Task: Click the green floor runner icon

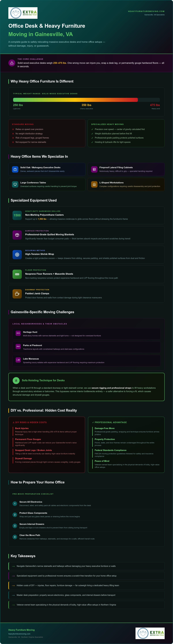Action: pyautogui.click(x=17, y=274)
